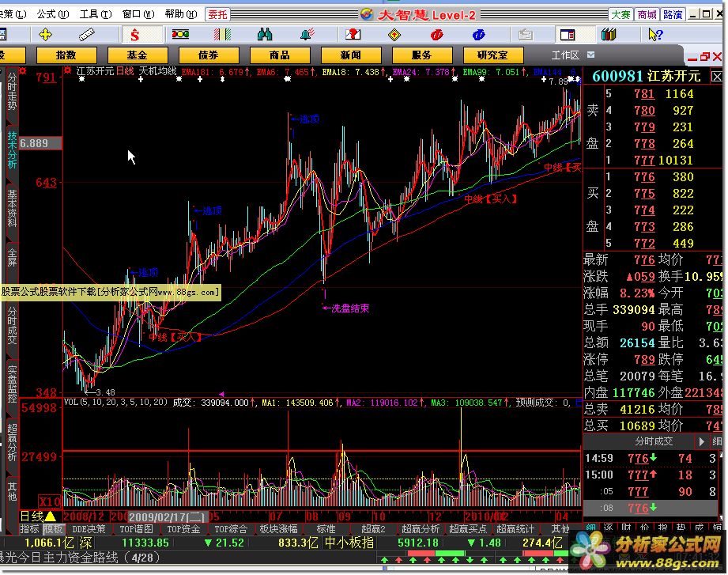Toggle the X10 volume scale button
Image resolution: width=728 pixels, height=575 pixels.
(x=51, y=502)
